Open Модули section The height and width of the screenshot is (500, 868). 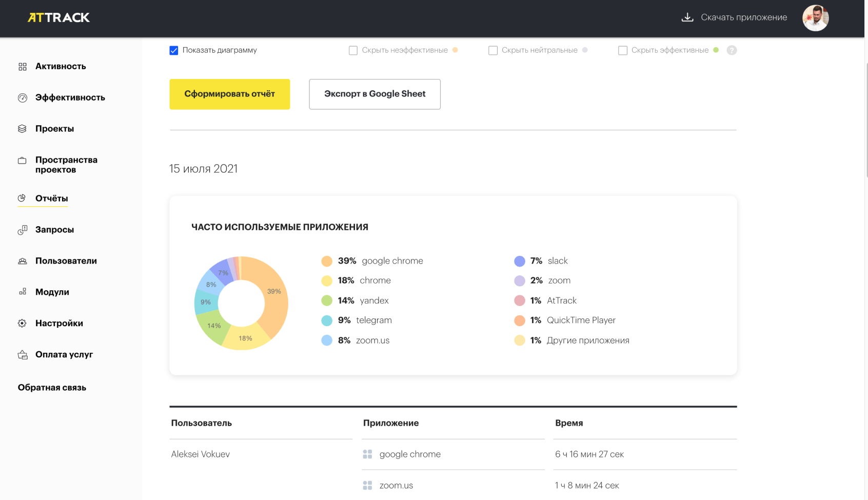pos(52,292)
